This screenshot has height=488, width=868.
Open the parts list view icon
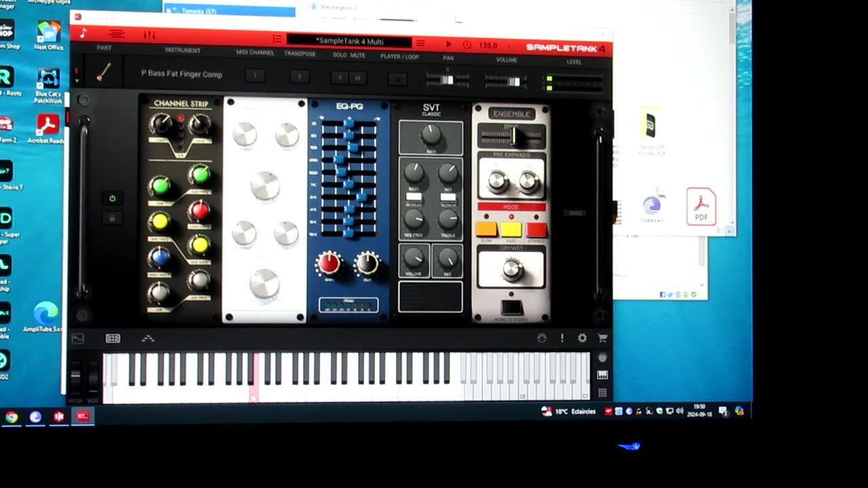[x=117, y=34]
